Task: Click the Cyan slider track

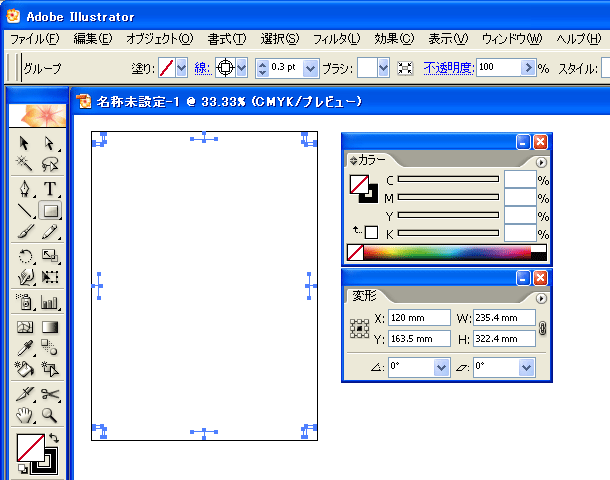Action: click(448, 179)
